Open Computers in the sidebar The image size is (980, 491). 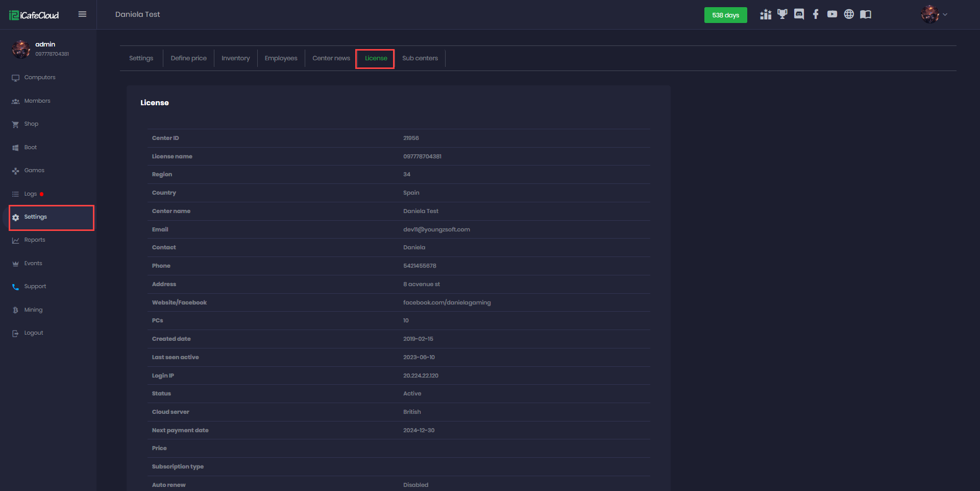39,78
